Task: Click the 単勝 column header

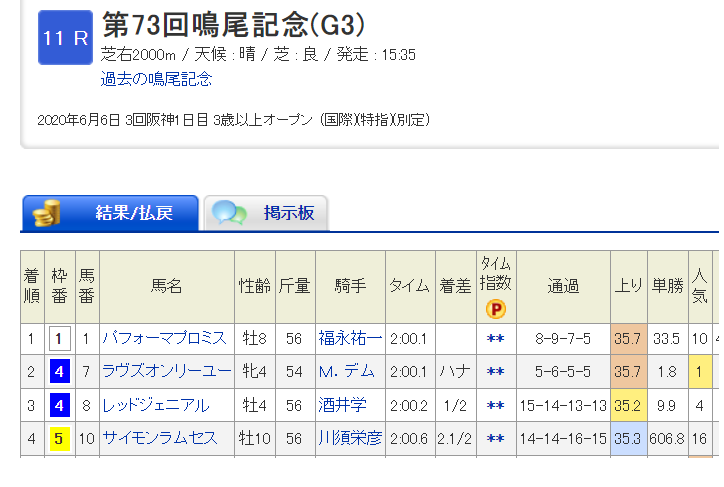Action: (668, 286)
